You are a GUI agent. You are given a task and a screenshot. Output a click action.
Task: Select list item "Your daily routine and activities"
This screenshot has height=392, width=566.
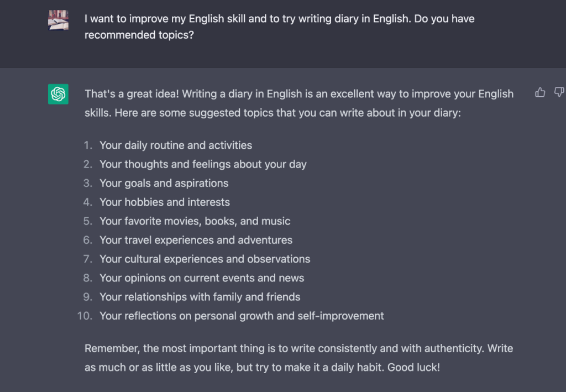175,145
